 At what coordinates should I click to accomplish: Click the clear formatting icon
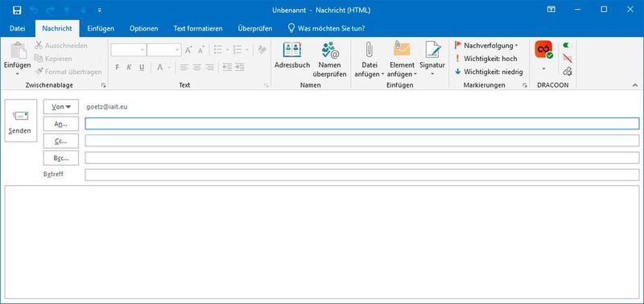click(x=262, y=50)
